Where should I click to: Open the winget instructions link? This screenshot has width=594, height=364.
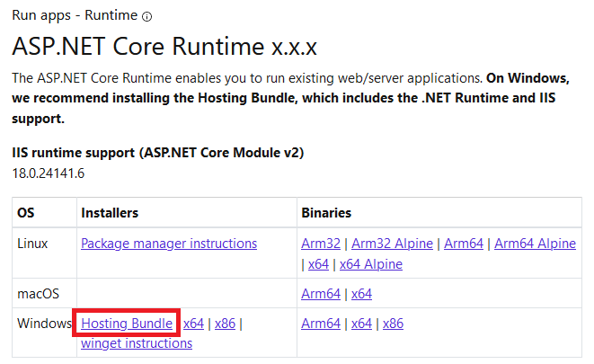point(136,343)
